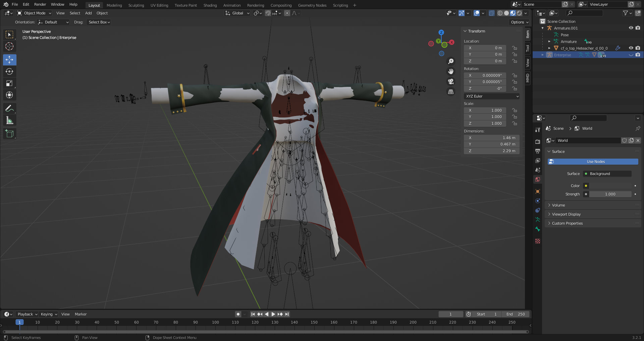The image size is (644, 341).
Task: Click the Playback button in timeline
Action: [27, 314]
